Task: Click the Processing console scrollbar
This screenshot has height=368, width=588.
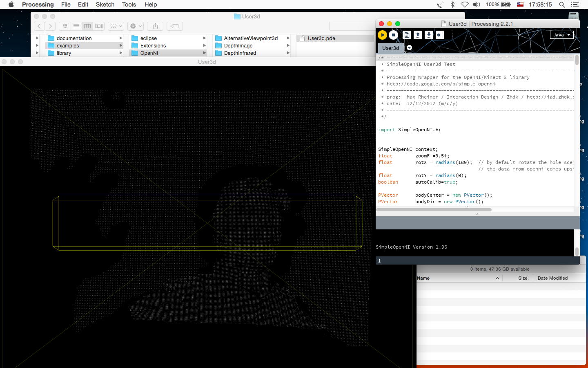Action: click(577, 251)
